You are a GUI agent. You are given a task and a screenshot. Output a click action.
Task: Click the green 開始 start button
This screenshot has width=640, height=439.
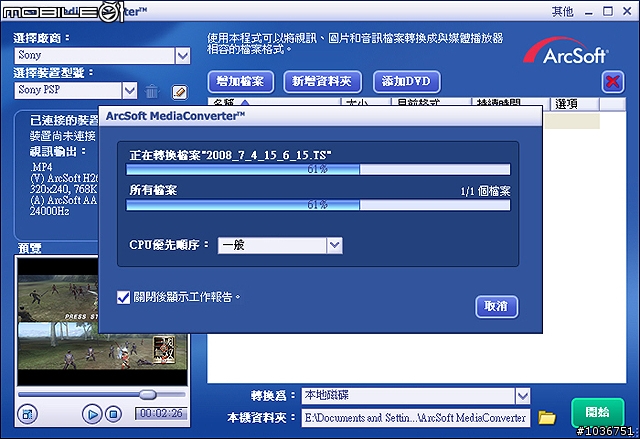pos(598,412)
